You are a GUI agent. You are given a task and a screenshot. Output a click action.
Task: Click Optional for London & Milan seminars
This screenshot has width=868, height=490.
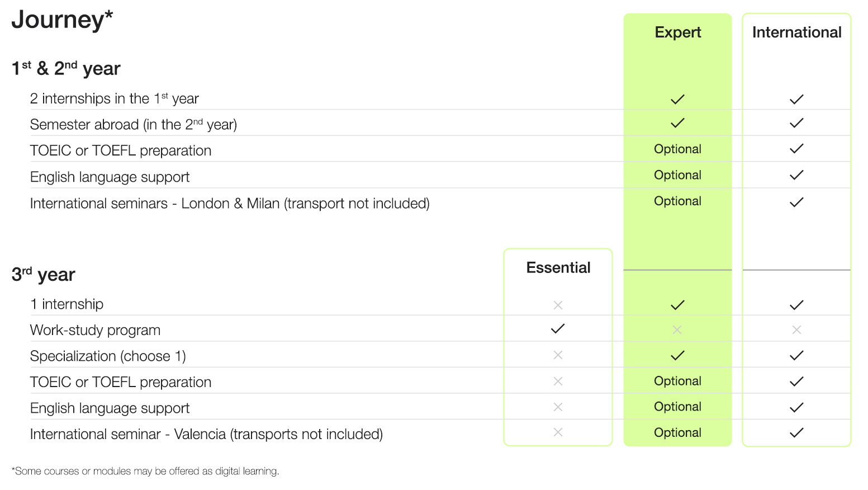click(677, 201)
